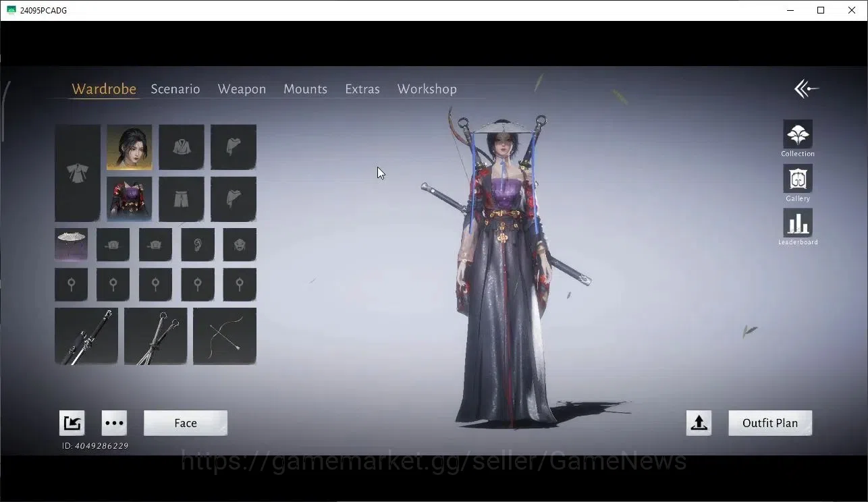868x502 pixels.
Task: Open the Collection icon
Action: 797,134
